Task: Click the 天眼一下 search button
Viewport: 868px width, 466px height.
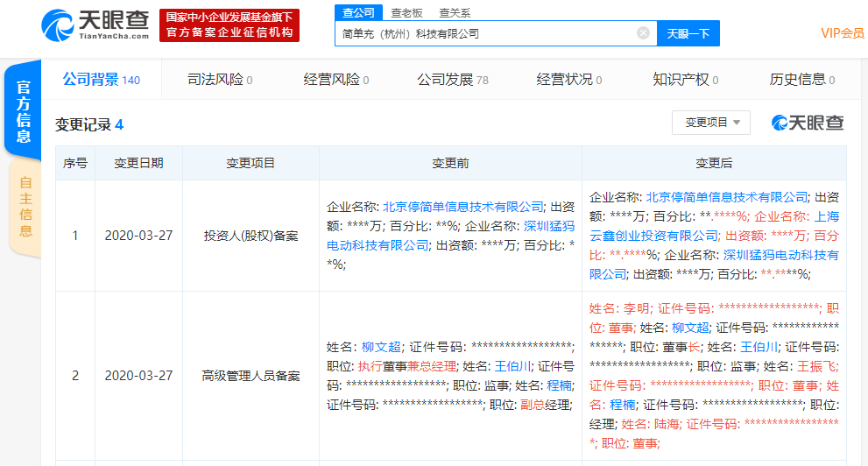Action: [x=688, y=34]
